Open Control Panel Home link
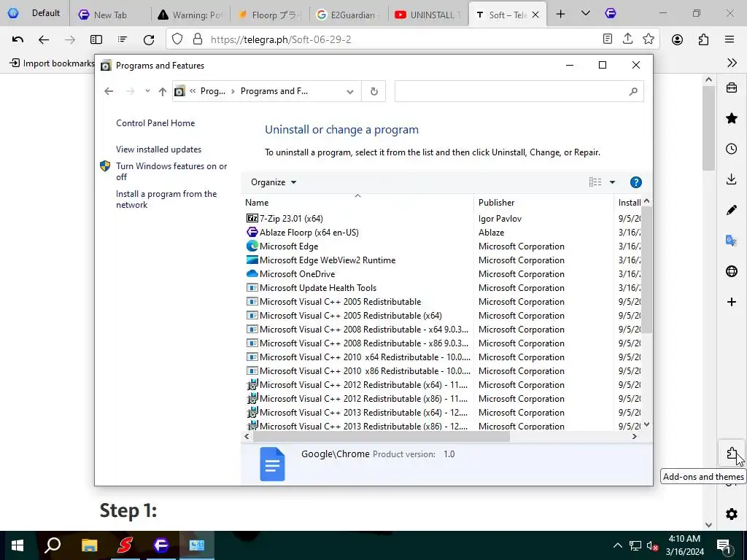The height and width of the screenshot is (560, 747). [155, 122]
